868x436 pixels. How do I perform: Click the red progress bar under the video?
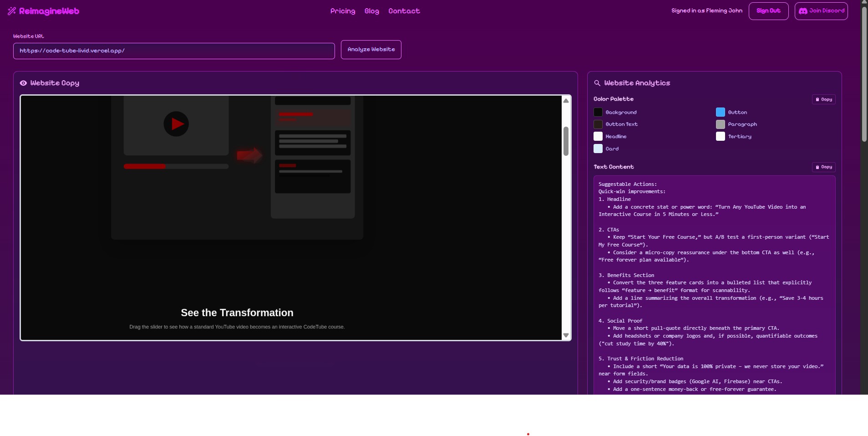click(145, 166)
